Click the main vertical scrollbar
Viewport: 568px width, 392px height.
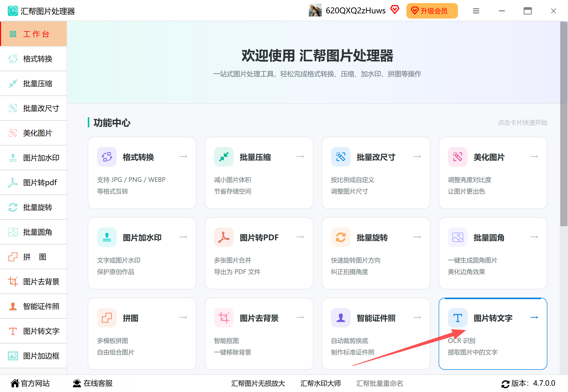click(564, 124)
